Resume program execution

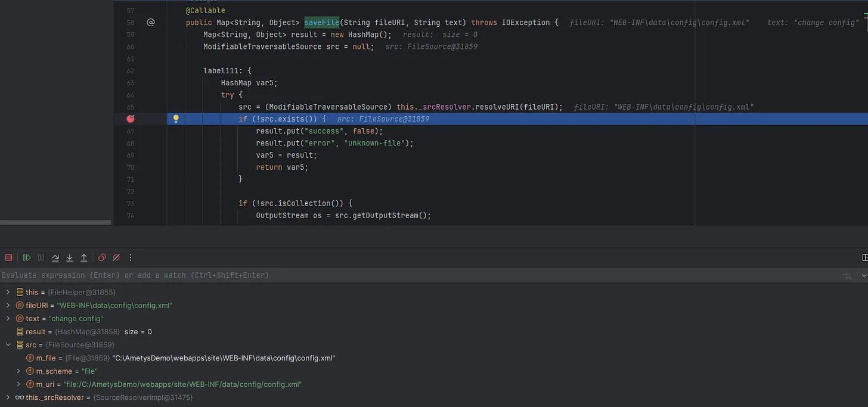pyautogui.click(x=27, y=257)
